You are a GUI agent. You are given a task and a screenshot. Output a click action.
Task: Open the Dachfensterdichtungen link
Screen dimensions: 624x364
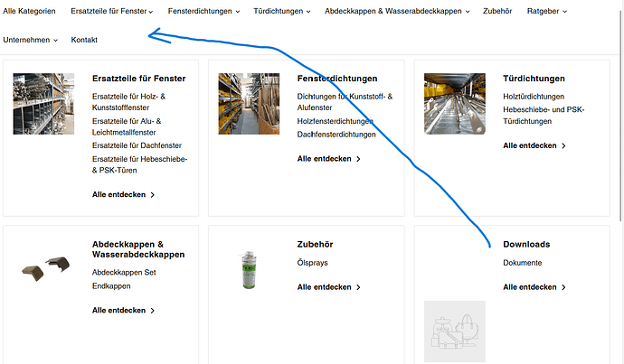pyautogui.click(x=336, y=135)
